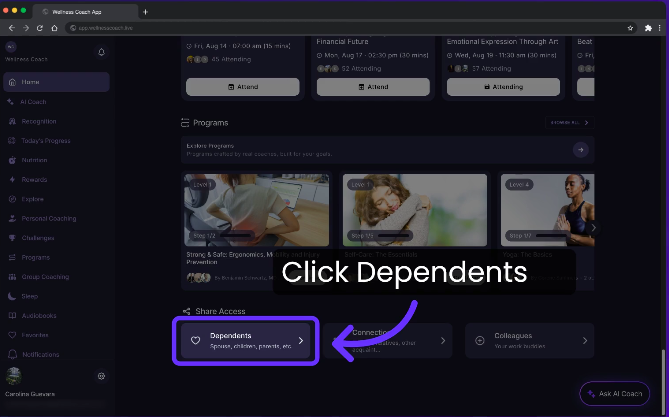
Task: Click the Explore Programs arrow button
Action: pos(581,150)
